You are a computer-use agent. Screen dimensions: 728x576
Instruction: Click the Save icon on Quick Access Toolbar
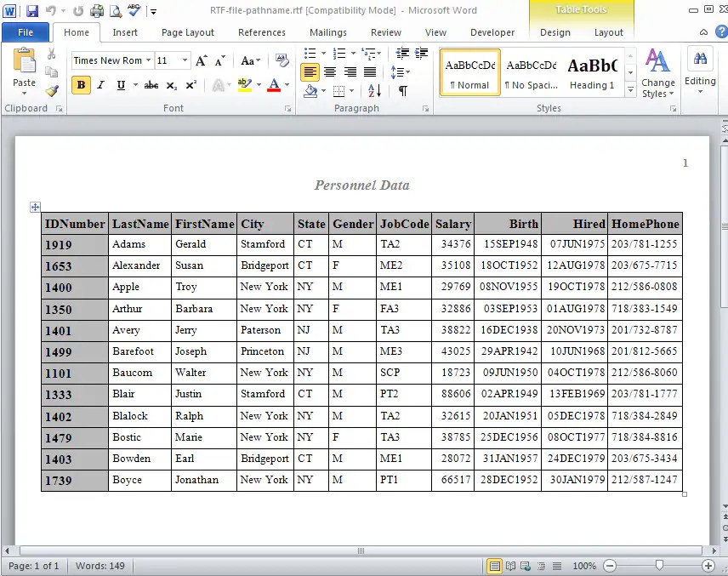[x=31, y=9]
